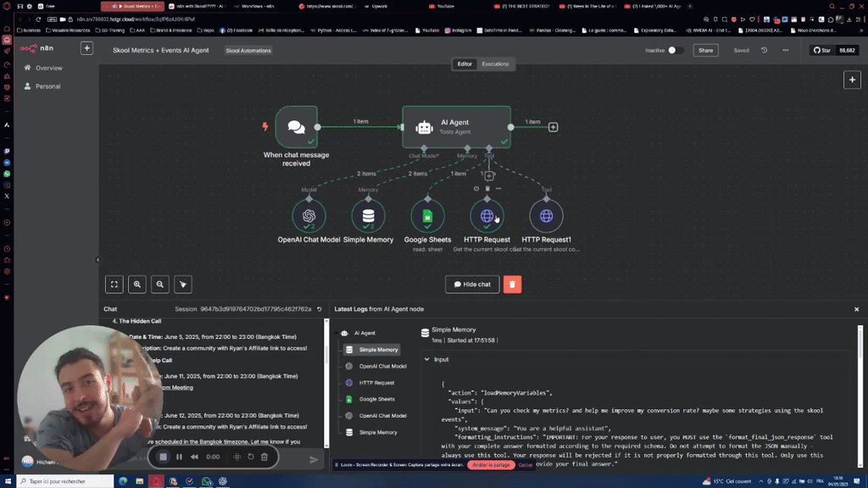Zoom in on the canvas
868x488 pixels.
tap(136, 285)
